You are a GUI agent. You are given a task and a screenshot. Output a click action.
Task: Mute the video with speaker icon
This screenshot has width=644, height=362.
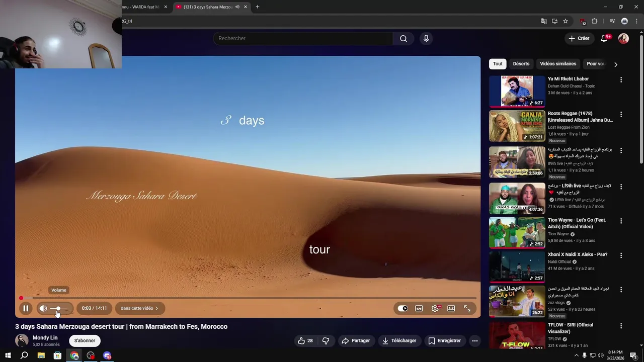point(43,308)
